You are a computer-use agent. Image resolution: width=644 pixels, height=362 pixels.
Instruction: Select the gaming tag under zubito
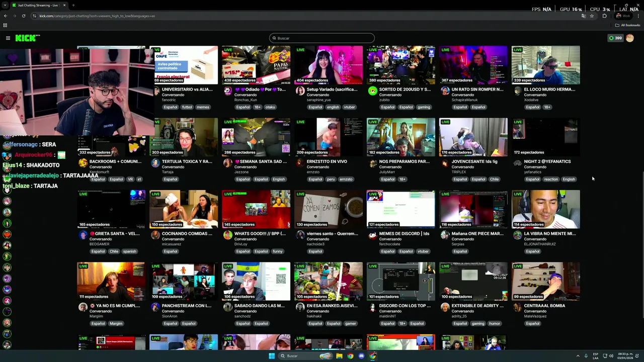(x=424, y=107)
